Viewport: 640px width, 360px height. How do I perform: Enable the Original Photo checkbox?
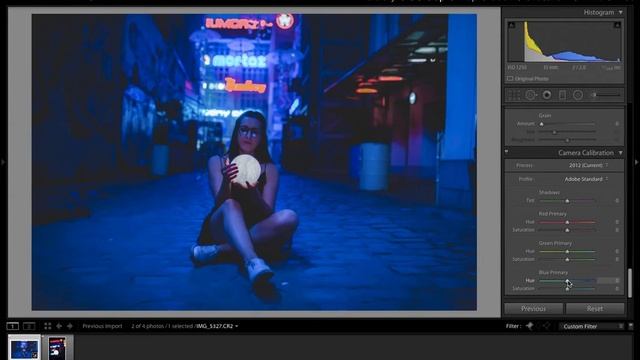click(x=510, y=78)
